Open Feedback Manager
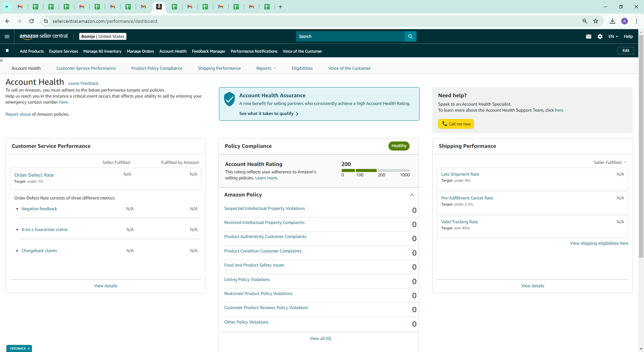Image resolution: width=644 pixels, height=352 pixels. tap(209, 51)
